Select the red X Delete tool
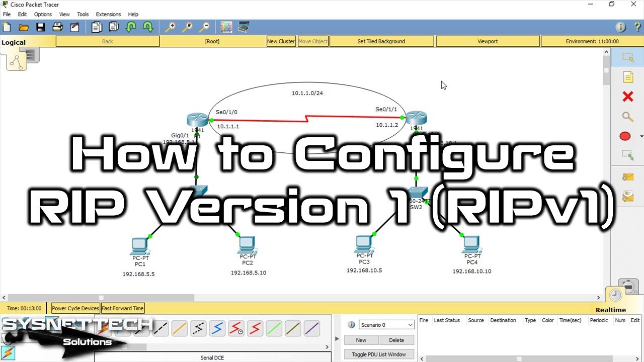The image size is (644, 362). pos(627,97)
